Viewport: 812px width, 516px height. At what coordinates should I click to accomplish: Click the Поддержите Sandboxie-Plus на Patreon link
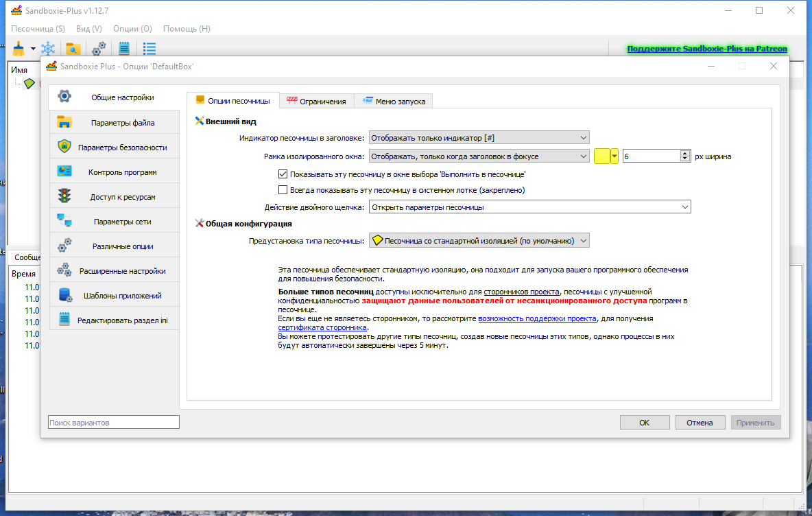[707, 49]
